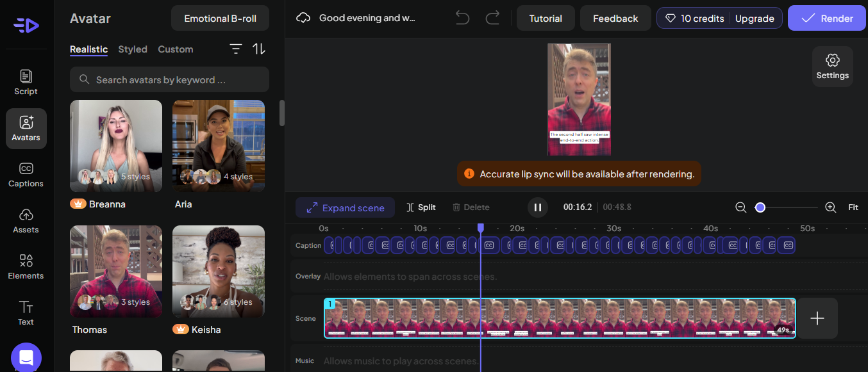The width and height of the screenshot is (868, 372).
Task: Open the avatar sort order menu
Action: point(259,49)
